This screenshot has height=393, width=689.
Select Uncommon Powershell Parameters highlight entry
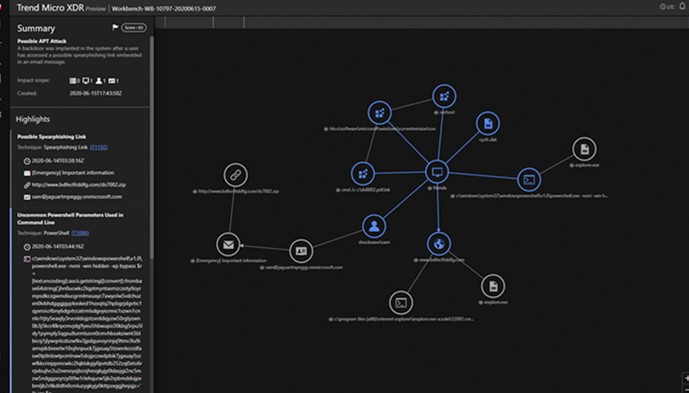click(x=70, y=218)
